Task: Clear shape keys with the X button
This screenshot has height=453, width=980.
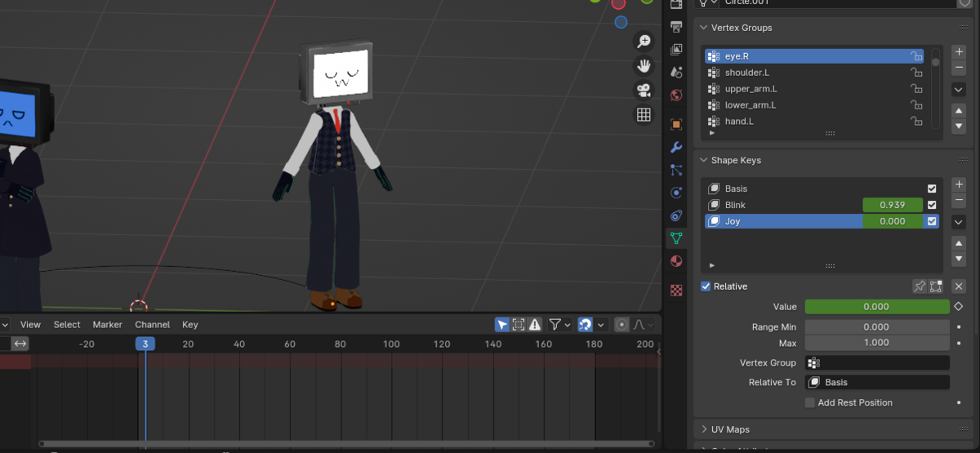Action: [x=959, y=286]
